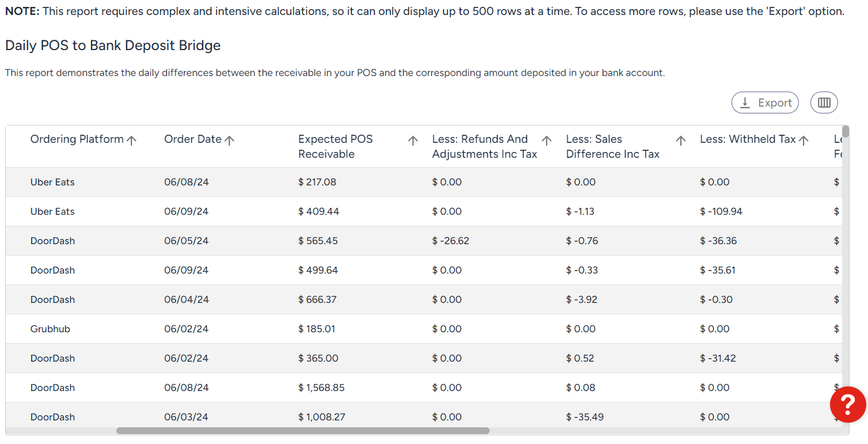
Task: Sort Less: Withheld Tax arrow icon
Action: click(x=804, y=140)
